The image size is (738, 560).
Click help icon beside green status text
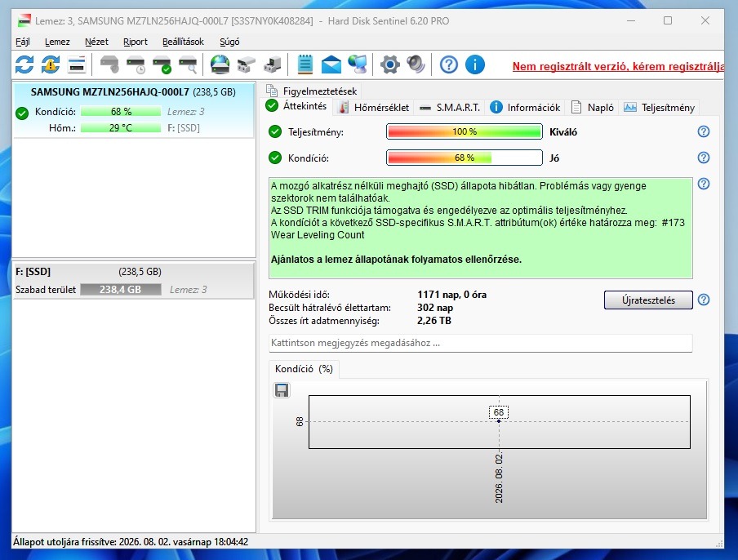[703, 184]
